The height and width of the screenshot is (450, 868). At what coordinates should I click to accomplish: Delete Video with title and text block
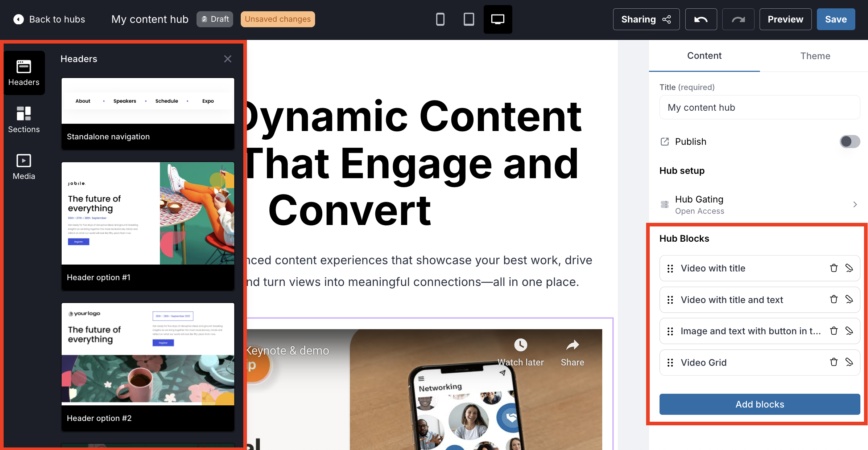pyautogui.click(x=834, y=299)
